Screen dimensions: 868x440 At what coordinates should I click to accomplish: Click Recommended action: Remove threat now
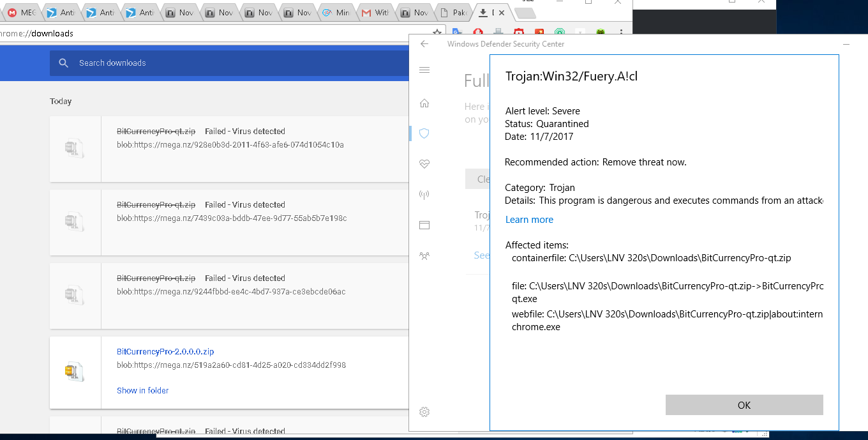(595, 162)
